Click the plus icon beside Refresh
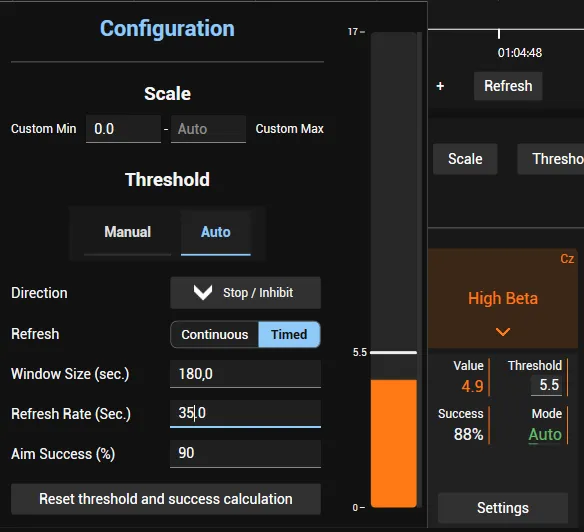 pos(440,86)
